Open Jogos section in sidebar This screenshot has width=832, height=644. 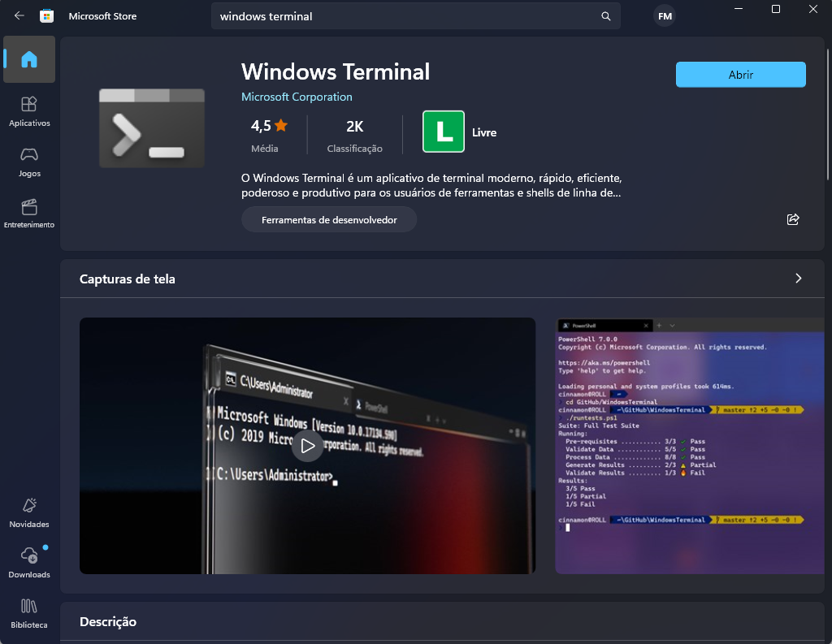[29, 162]
